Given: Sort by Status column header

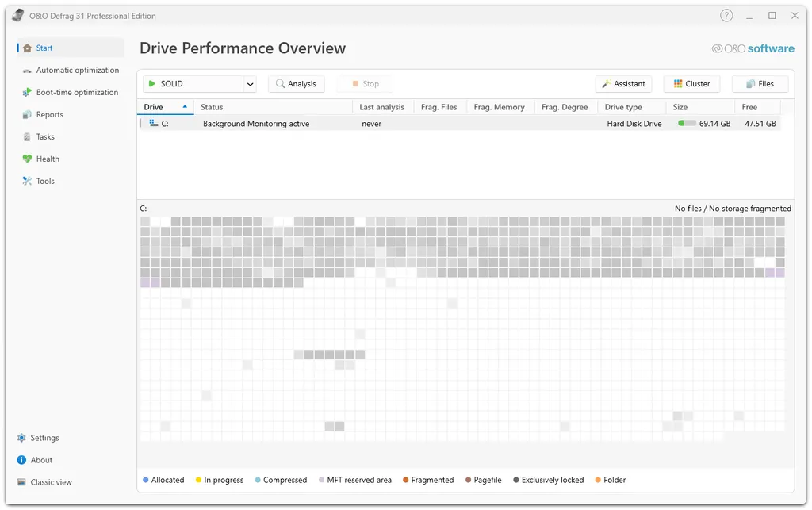Looking at the screenshot, I should click(273, 107).
